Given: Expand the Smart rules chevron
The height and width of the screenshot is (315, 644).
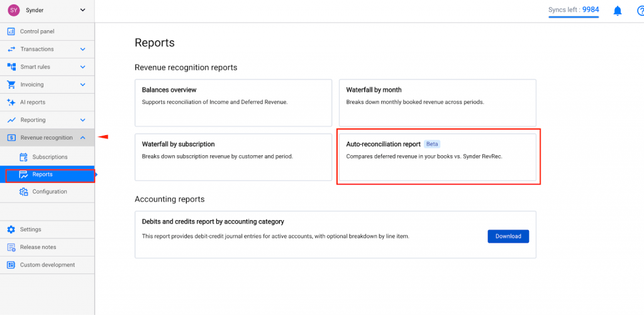Looking at the screenshot, I should [x=82, y=67].
